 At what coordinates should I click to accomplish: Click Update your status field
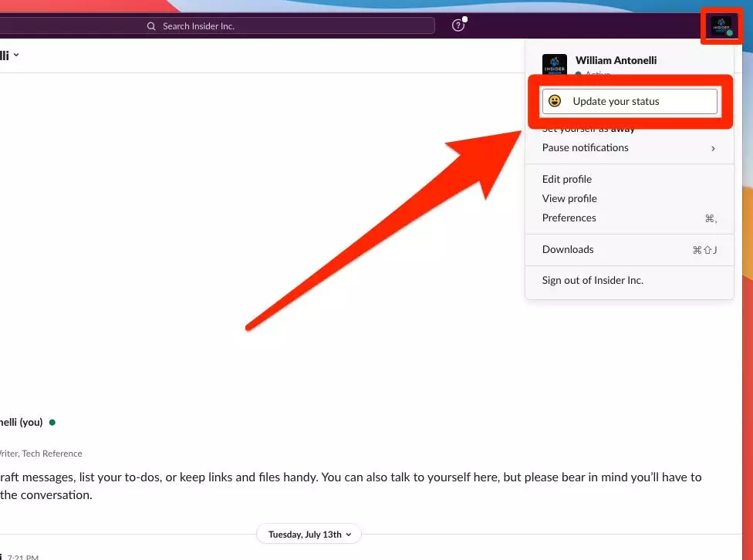point(630,101)
